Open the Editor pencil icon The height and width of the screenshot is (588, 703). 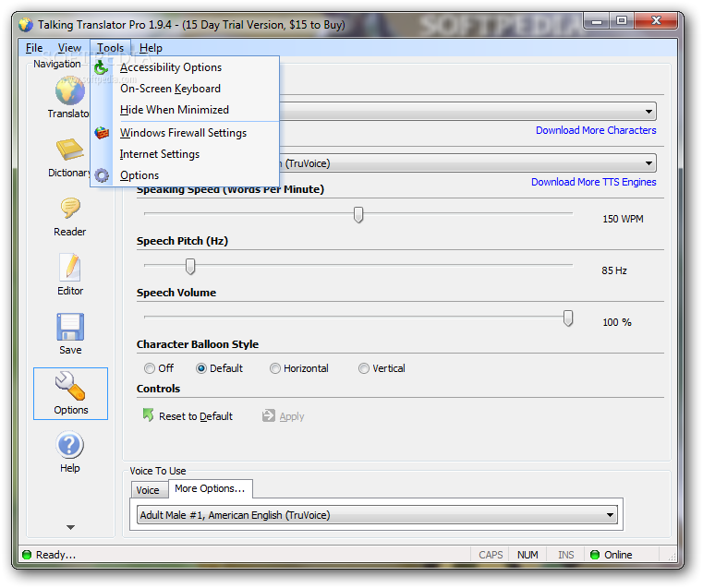click(70, 268)
